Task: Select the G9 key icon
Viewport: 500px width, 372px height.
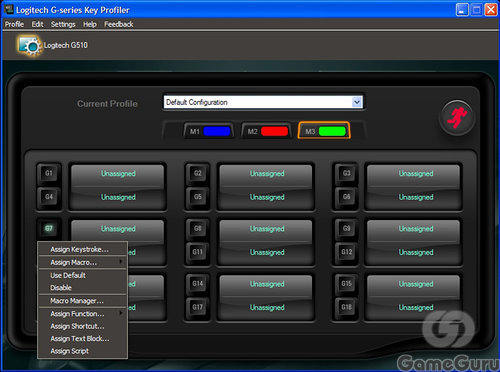Action: click(346, 229)
